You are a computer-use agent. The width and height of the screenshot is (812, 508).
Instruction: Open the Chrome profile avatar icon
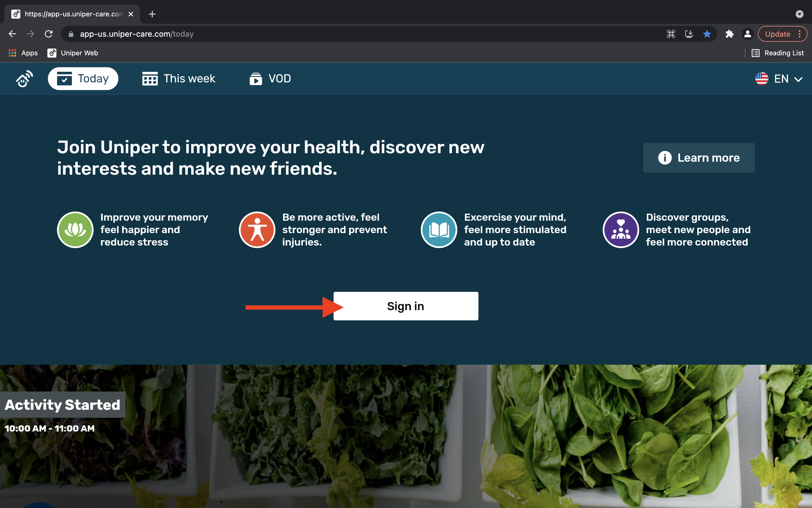click(x=748, y=34)
